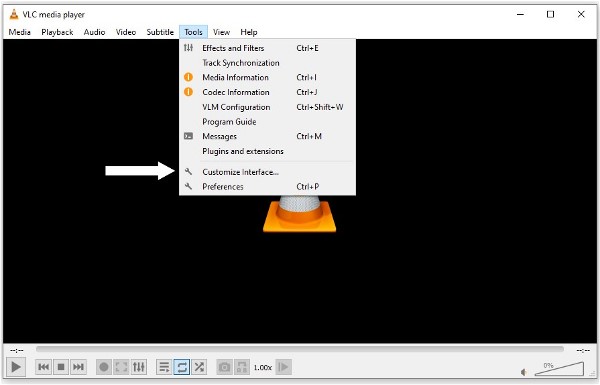
Task: Stop playback with the square button
Action: (61, 367)
